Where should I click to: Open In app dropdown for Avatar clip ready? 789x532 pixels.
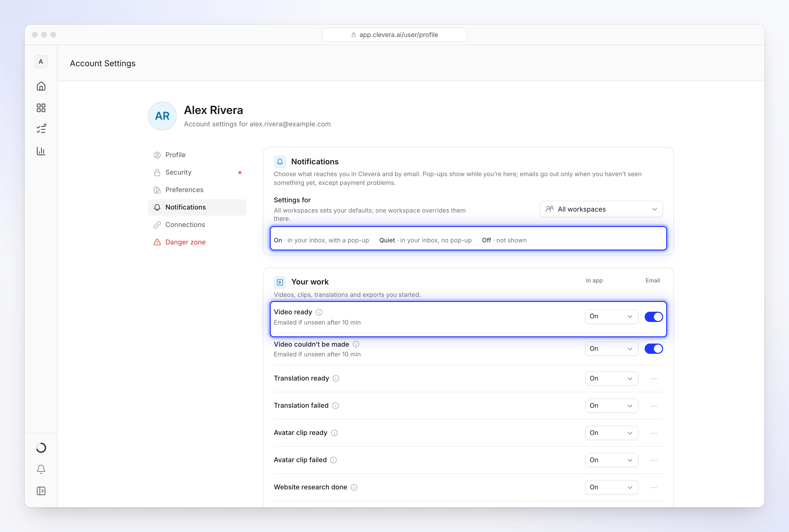(x=611, y=433)
